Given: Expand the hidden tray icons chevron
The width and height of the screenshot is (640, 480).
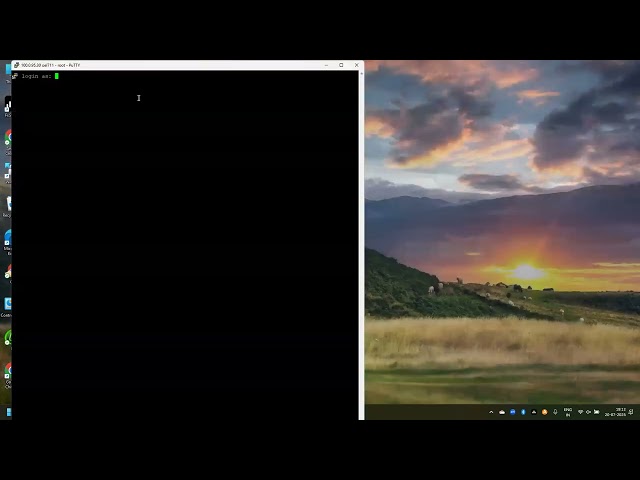Looking at the screenshot, I should pos(491,412).
